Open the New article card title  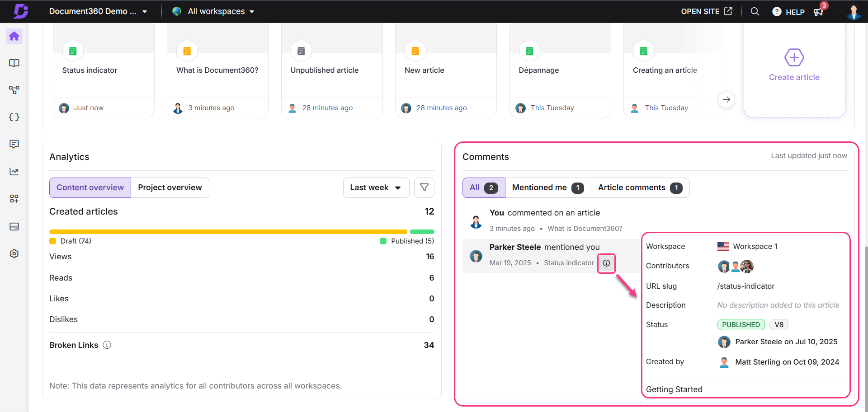click(x=424, y=70)
